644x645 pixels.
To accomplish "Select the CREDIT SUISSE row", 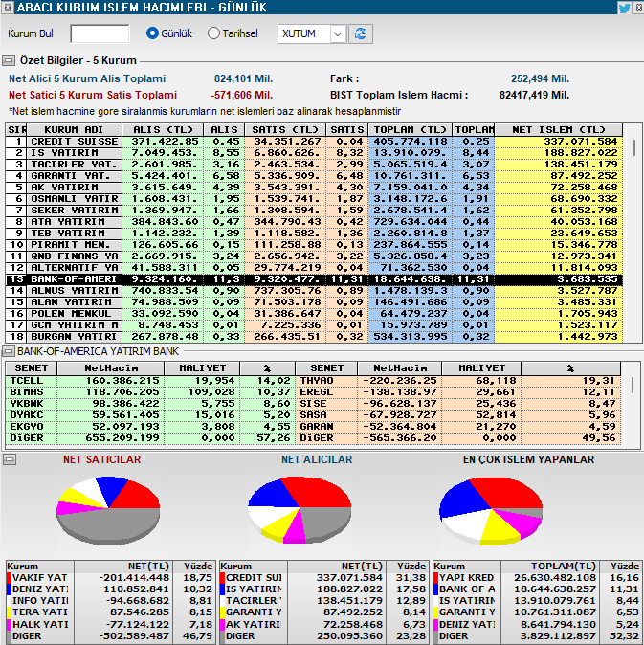I will [x=314, y=142].
